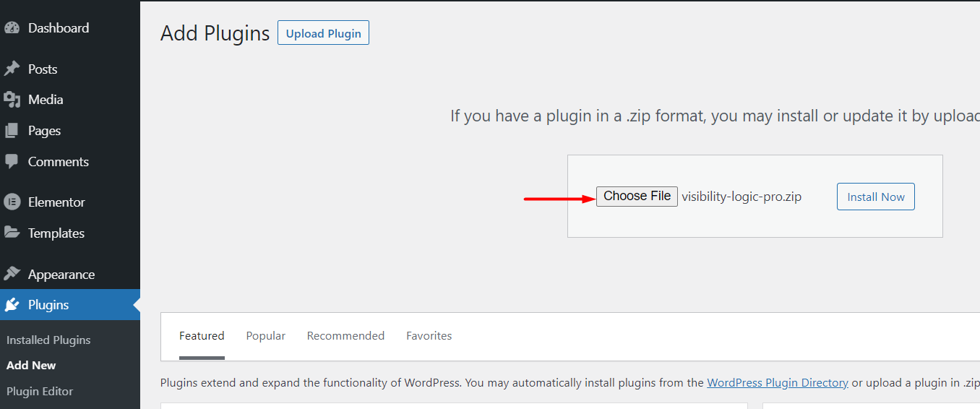Click the Appearance paintbrush icon

12,274
